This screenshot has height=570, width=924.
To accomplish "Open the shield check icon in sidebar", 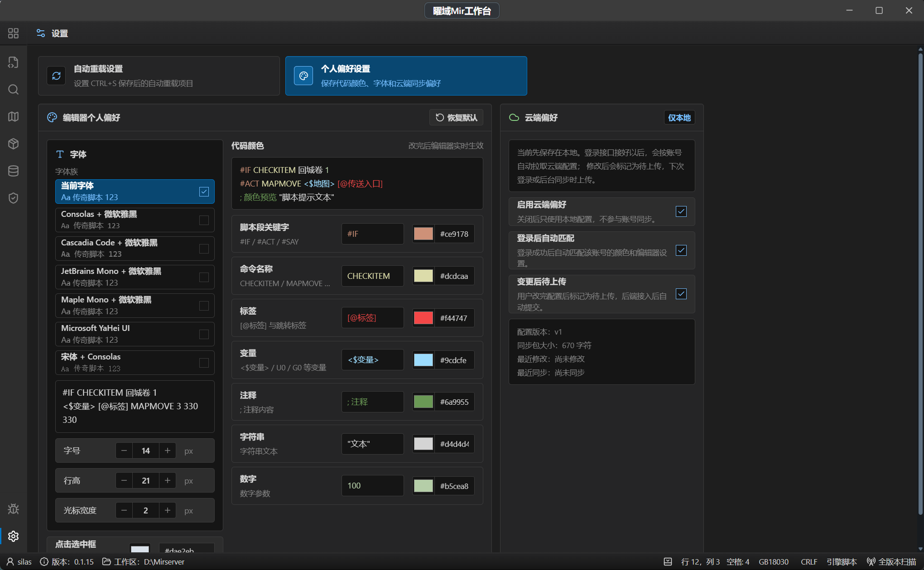I will [13, 198].
